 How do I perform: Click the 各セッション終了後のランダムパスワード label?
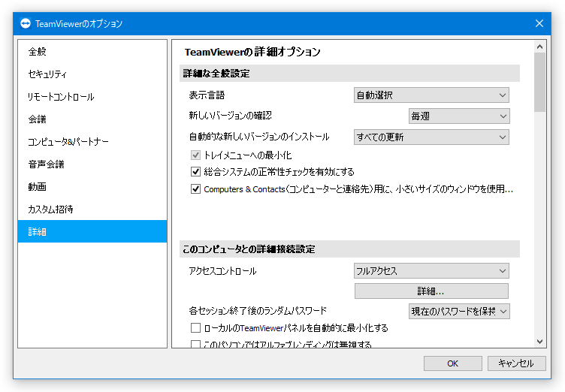pos(258,311)
